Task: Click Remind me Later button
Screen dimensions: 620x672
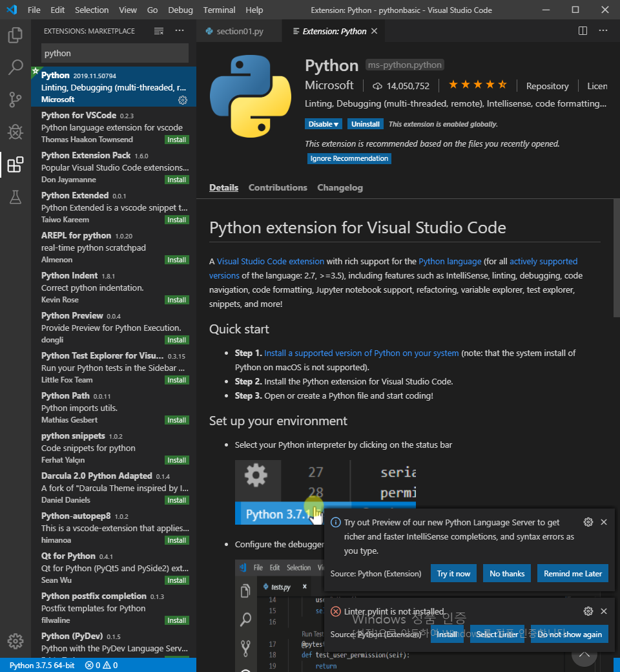Action: coord(573,573)
